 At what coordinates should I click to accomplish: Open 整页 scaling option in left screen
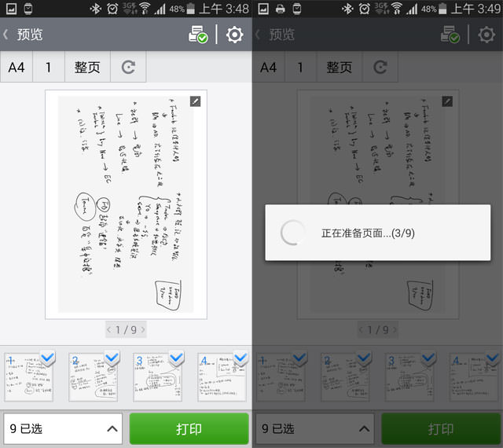pyautogui.click(x=87, y=68)
